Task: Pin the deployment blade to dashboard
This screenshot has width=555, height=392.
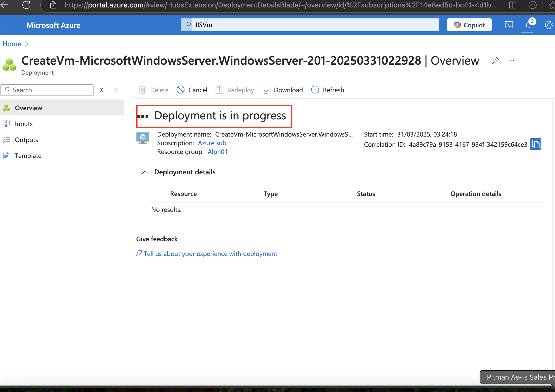Action: [495, 61]
